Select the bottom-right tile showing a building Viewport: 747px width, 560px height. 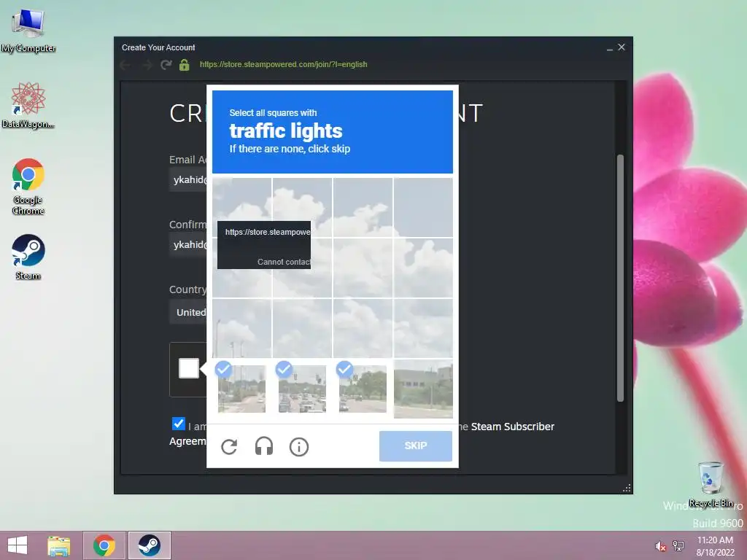(x=424, y=389)
